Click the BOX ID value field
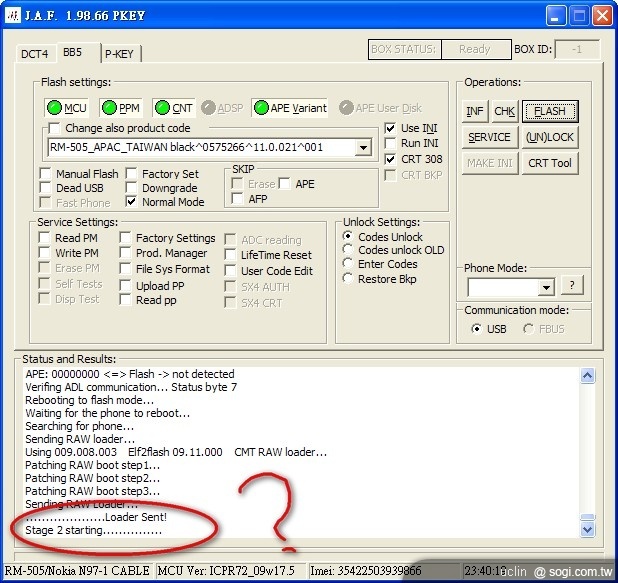Viewport: 618px width, 583px height. pos(577,50)
